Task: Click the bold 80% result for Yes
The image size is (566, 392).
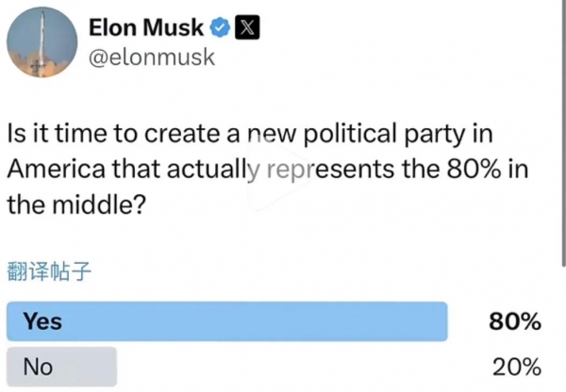Action: pyautogui.click(x=515, y=321)
